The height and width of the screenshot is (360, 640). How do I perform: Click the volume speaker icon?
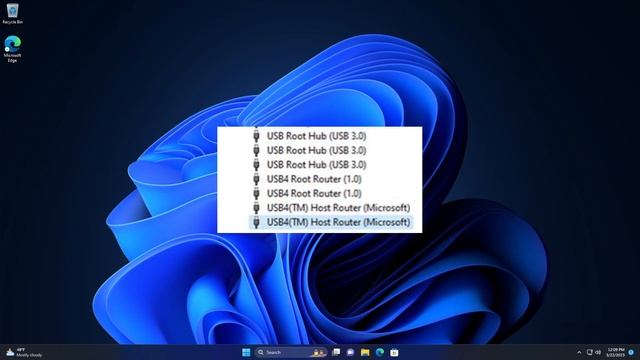point(598,352)
